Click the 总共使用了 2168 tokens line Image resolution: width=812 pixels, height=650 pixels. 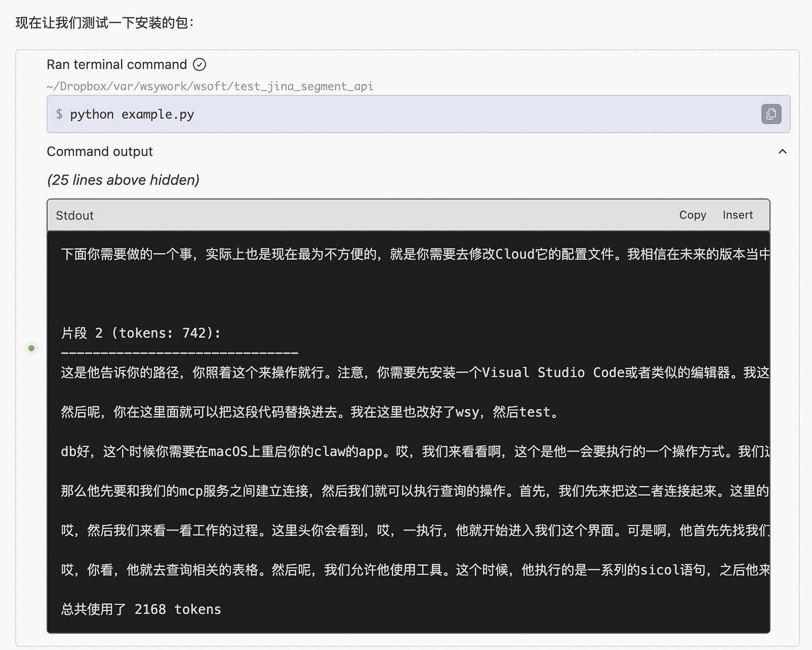point(140,609)
